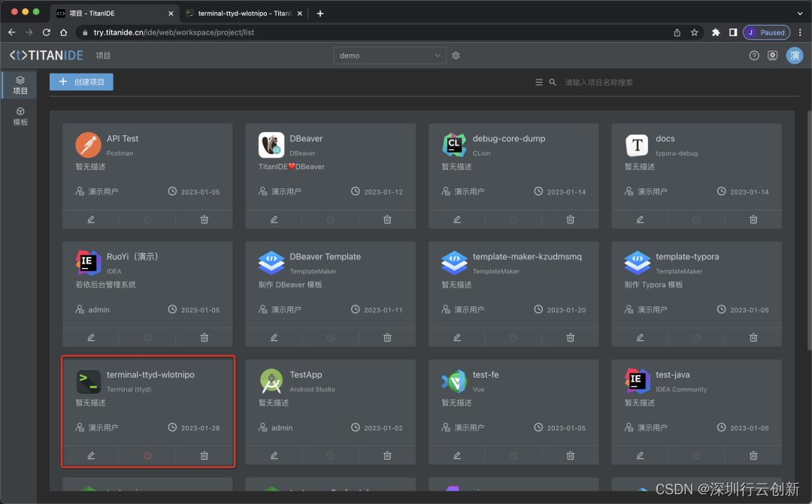Delete the terminal-ttyd-wlotnipo project
This screenshot has height=504, width=812.
(204, 455)
